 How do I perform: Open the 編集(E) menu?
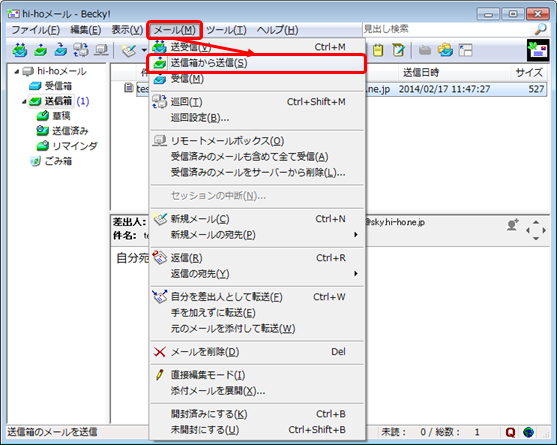point(86,30)
